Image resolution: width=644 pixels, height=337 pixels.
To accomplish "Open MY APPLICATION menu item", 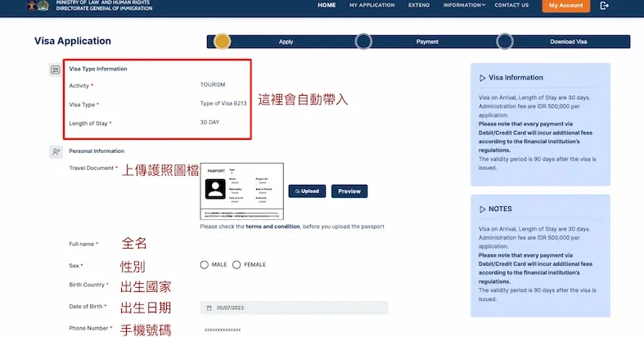I will coord(372,6).
